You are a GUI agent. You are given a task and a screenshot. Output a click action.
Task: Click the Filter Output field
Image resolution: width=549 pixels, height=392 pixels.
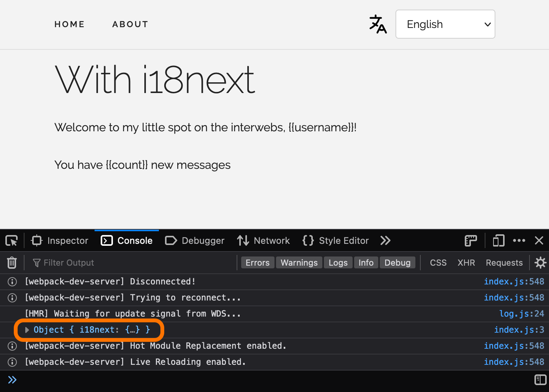pos(69,263)
